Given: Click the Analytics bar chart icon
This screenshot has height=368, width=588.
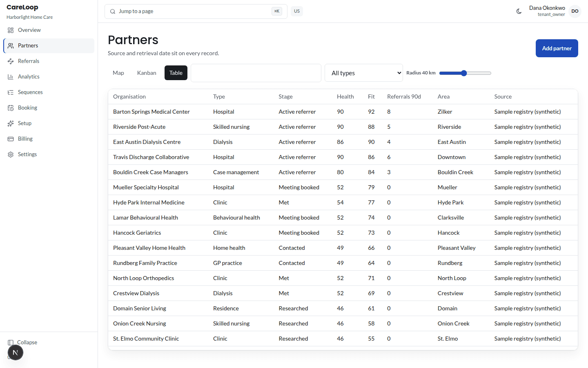Looking at the screenshot, I should pyautogui.click(x=11, y=77).
